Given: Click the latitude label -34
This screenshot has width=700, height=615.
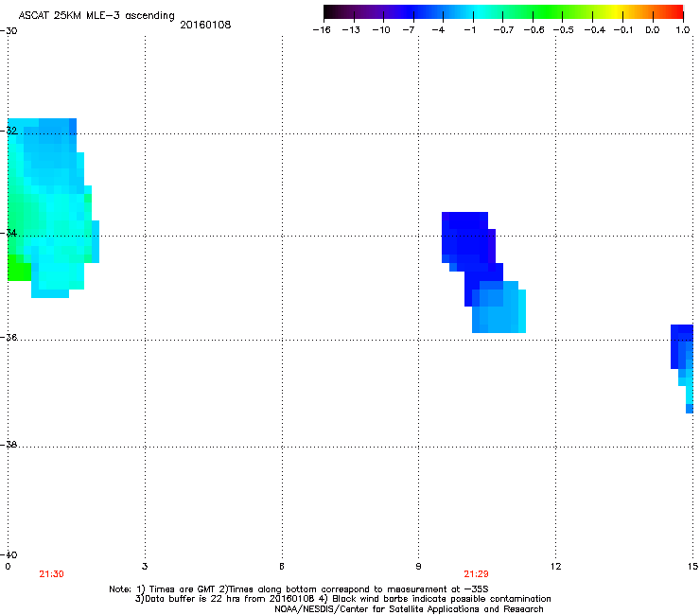Looking at the screenshot, I should (9, 233).
